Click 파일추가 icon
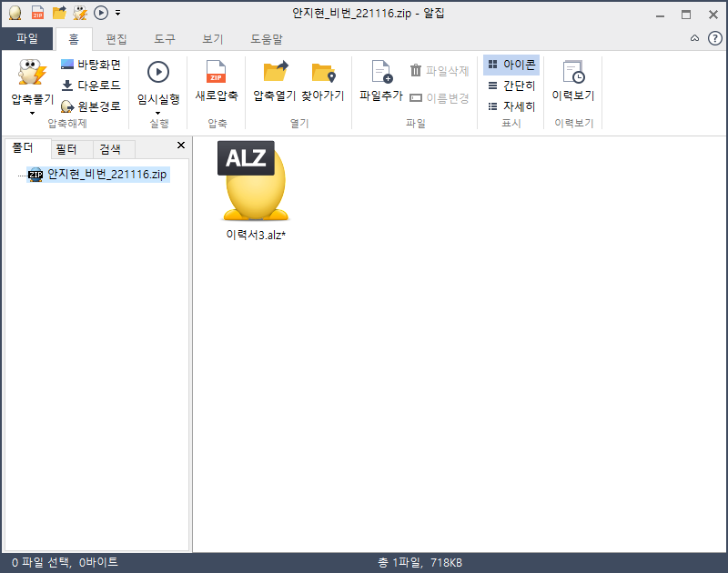Screen dimensions: 728x573 pyautogui.click(x=381, y=73)
